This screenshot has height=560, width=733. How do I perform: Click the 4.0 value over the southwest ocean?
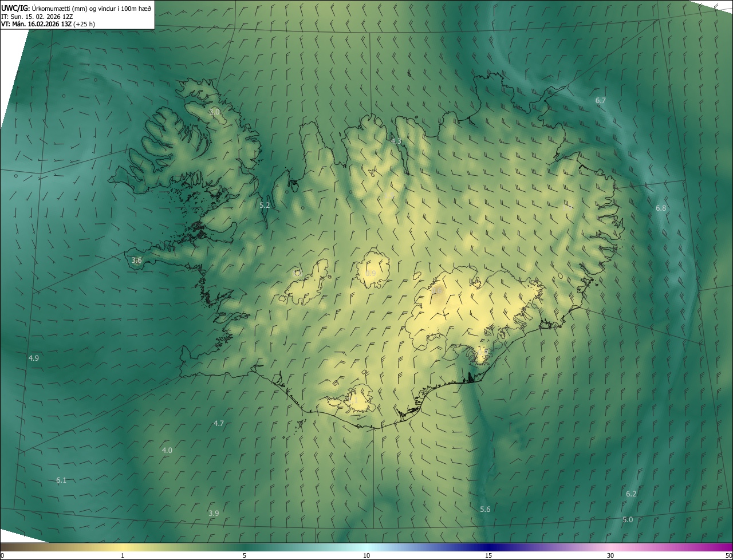[x=167, y=450]
